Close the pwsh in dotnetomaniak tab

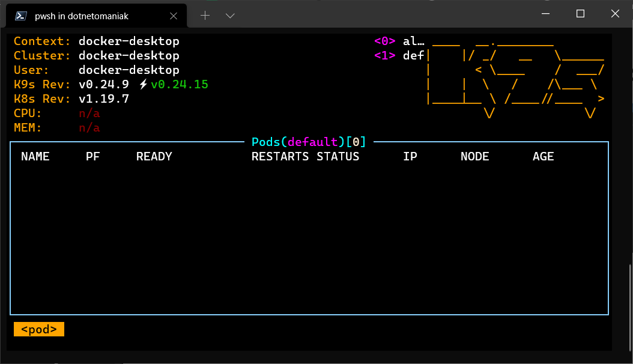pos(174,16)
